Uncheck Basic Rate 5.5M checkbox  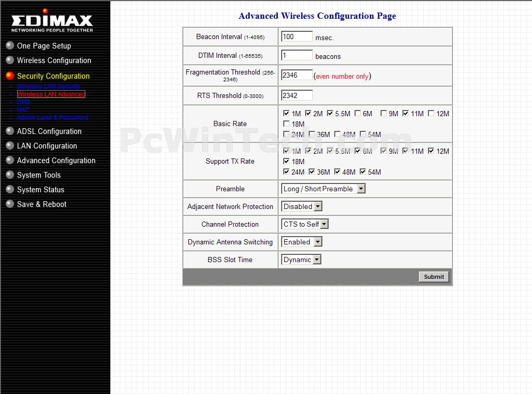330,113
